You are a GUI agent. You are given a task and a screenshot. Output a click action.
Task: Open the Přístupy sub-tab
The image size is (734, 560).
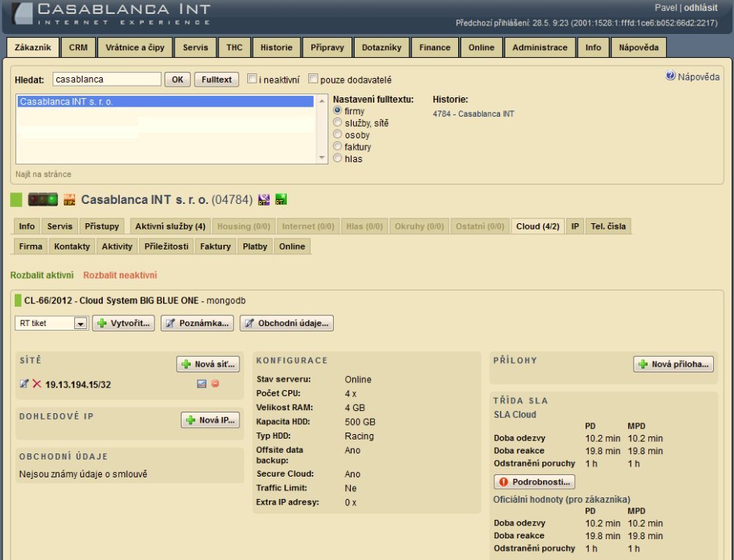101,226
